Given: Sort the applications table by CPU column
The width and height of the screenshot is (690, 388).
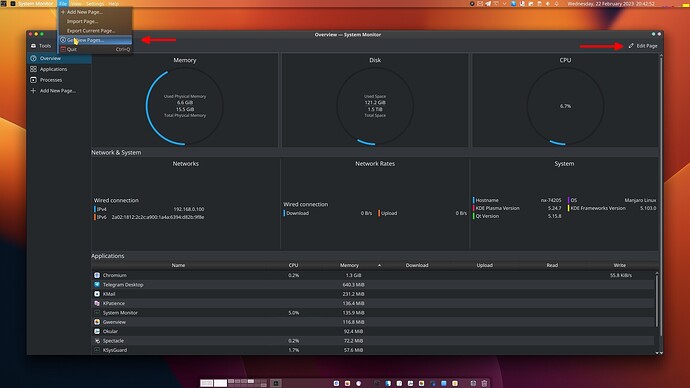Looking at the screenshot, I should tap(293, 265).
